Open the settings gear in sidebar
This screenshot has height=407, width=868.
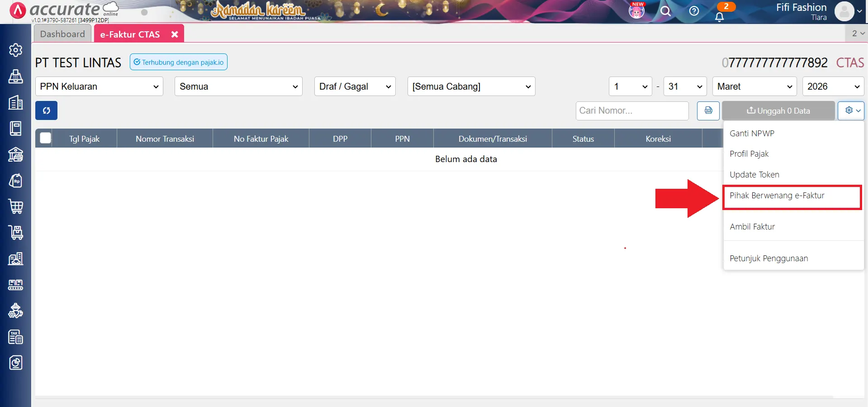16,50
